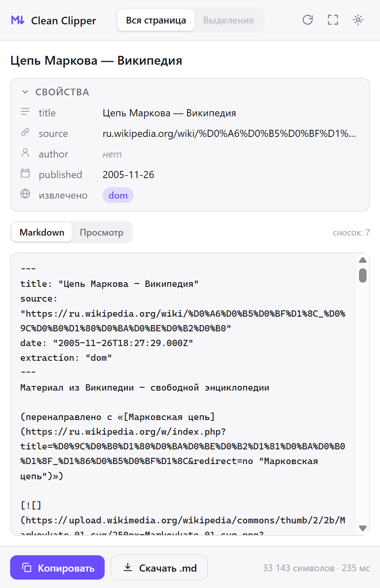
Task: Click the scrollbar up arrow in markdown pane
Action: [x=363, y=260]
